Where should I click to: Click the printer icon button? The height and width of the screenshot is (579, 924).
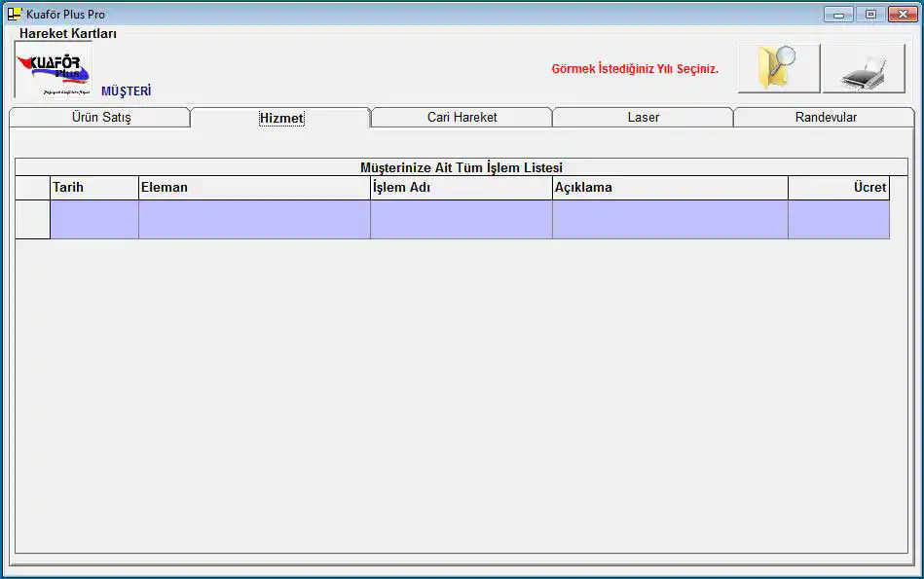[863, 69]
